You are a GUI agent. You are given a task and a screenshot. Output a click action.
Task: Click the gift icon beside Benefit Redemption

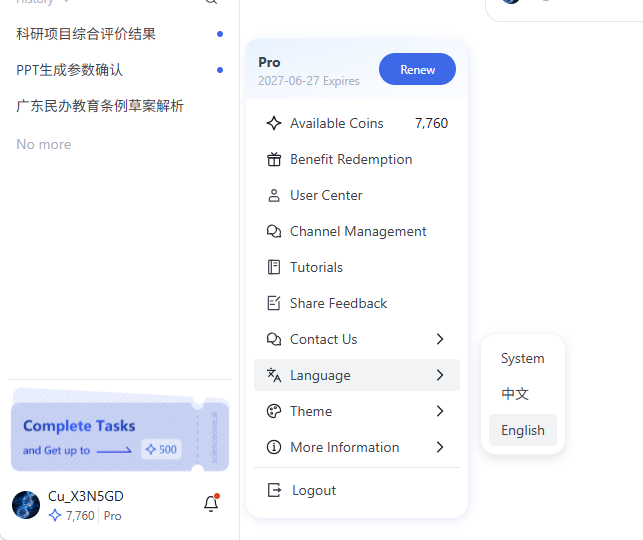274,159
